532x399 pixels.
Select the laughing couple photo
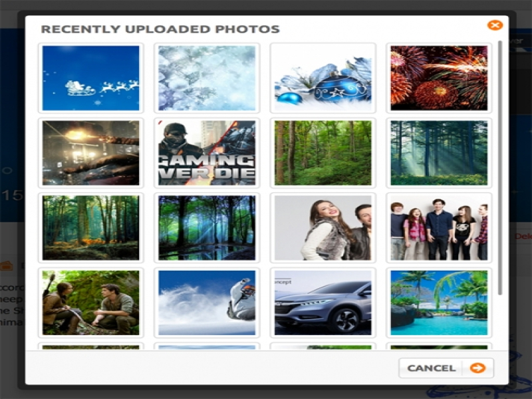click(x=323, y=227)
